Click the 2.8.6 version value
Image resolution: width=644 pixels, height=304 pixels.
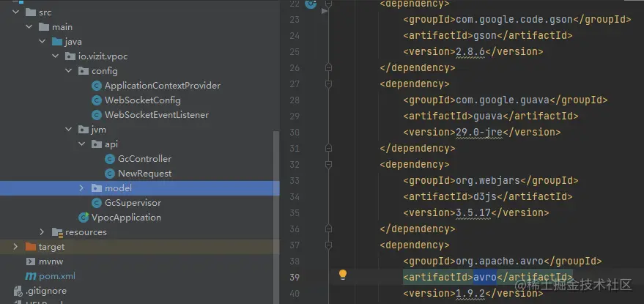click(470, 51)
